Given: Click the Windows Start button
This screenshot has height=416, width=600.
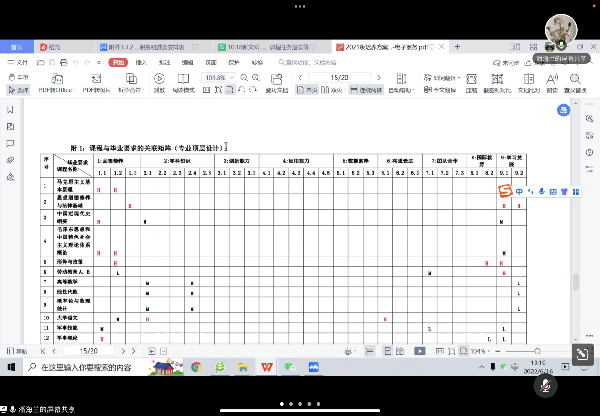Looking at the screenshot, I should 10,367.
